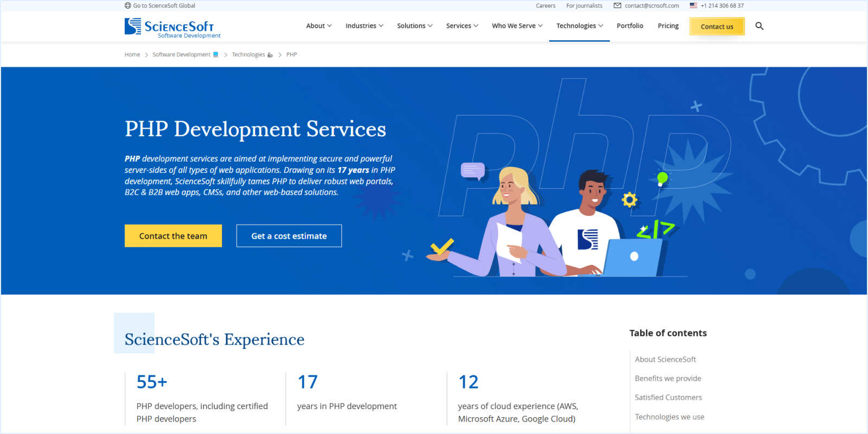Click the Technologies breadcrumb icon
Screen dimensions: 868x434
pos(270,55)
